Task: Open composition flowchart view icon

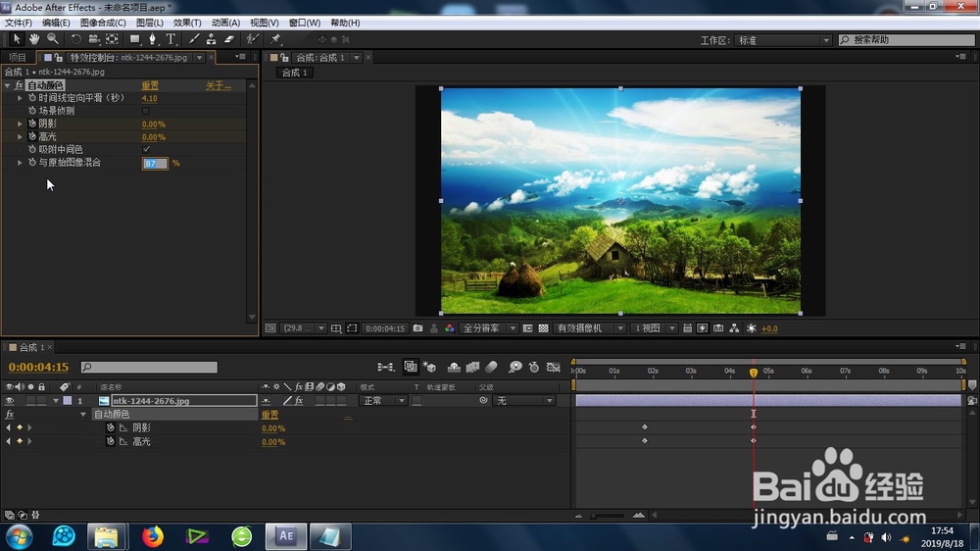Action: coord(734,327)
